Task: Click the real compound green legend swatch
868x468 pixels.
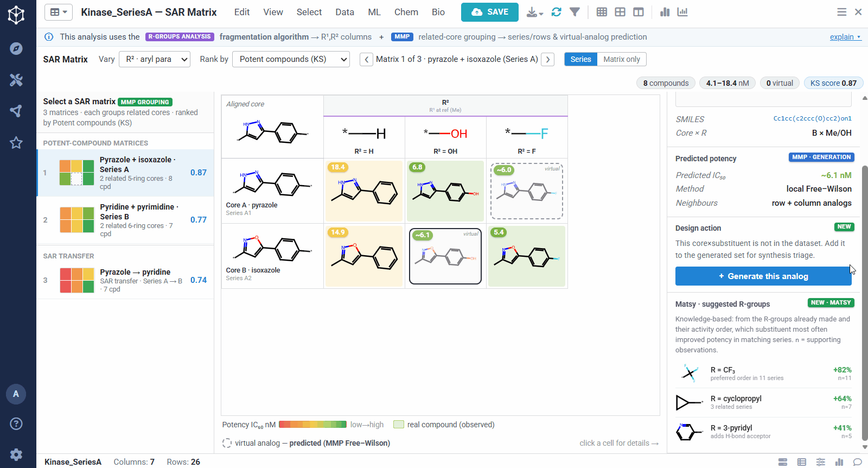Action: [x=399, y=425]
